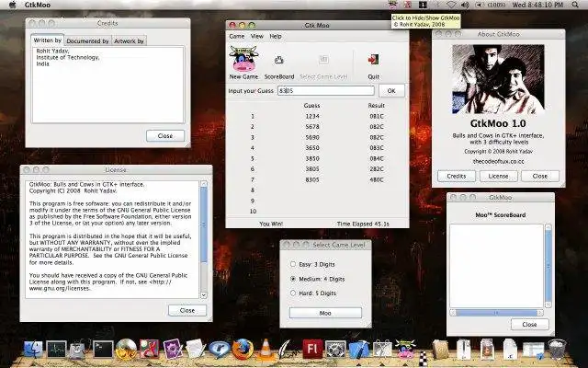Click the Input your Guess text field
Image resolution: width=588 pixels, height=368 pixels.
pos(325,90)
